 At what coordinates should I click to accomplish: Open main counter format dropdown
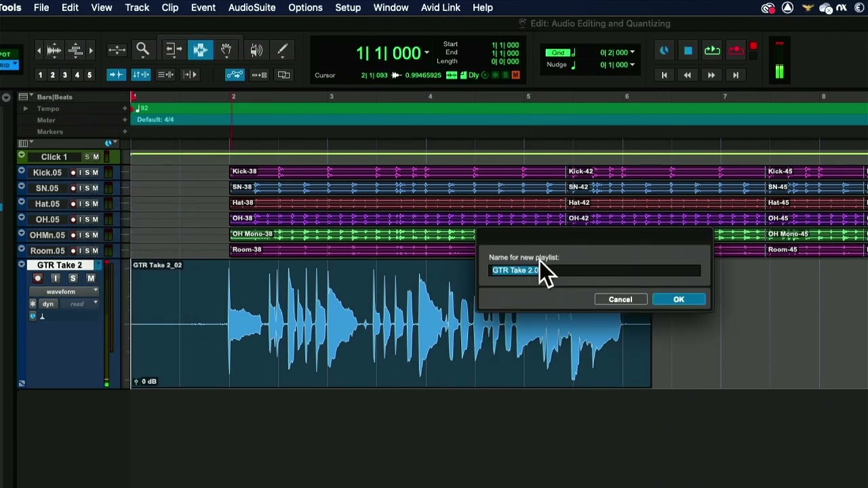(427, 53)
